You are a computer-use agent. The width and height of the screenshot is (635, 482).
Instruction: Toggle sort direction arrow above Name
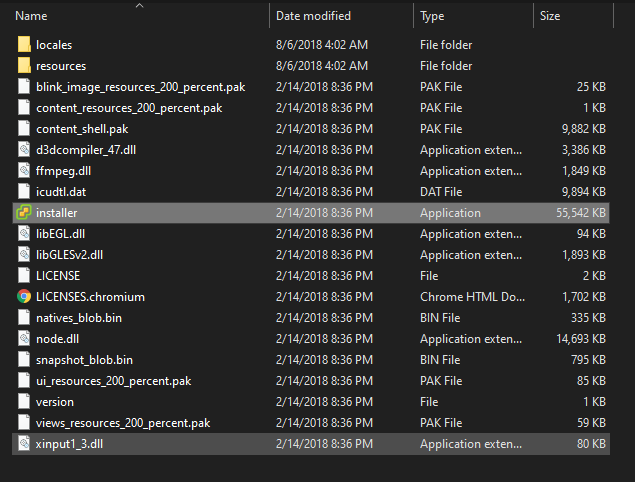pos(140,5)
